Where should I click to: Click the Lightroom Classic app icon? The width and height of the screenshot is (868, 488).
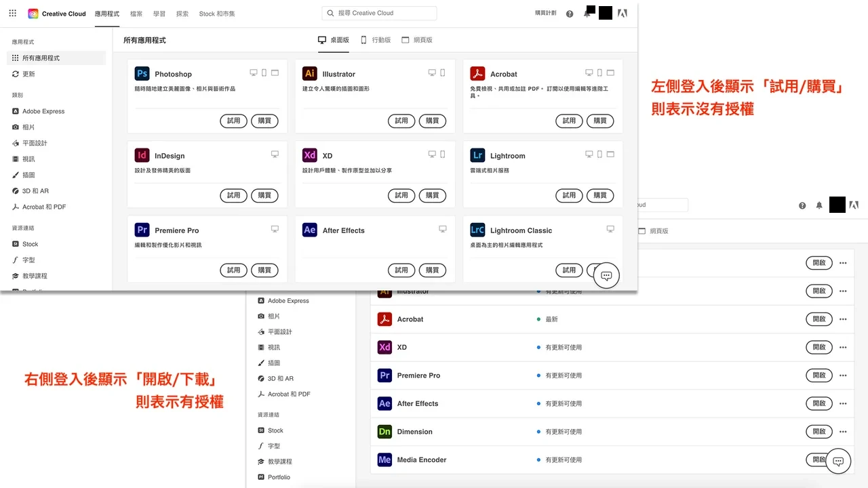477,230
